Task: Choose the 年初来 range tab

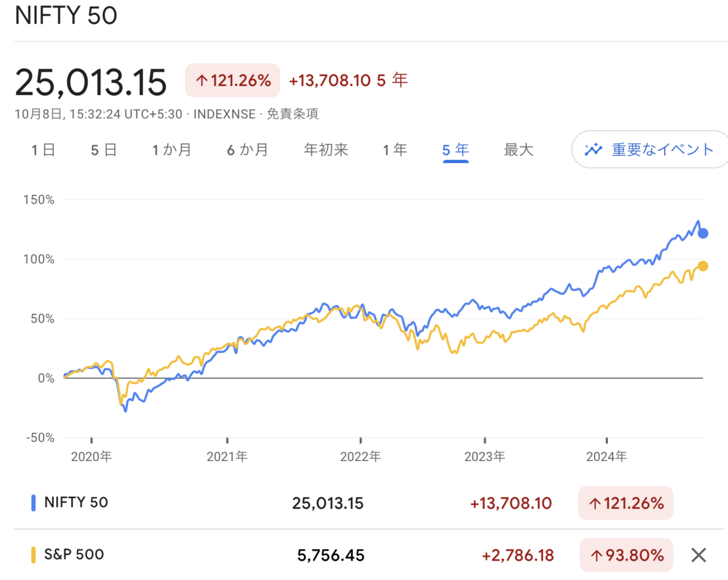Action: click(x=326, y=150)
